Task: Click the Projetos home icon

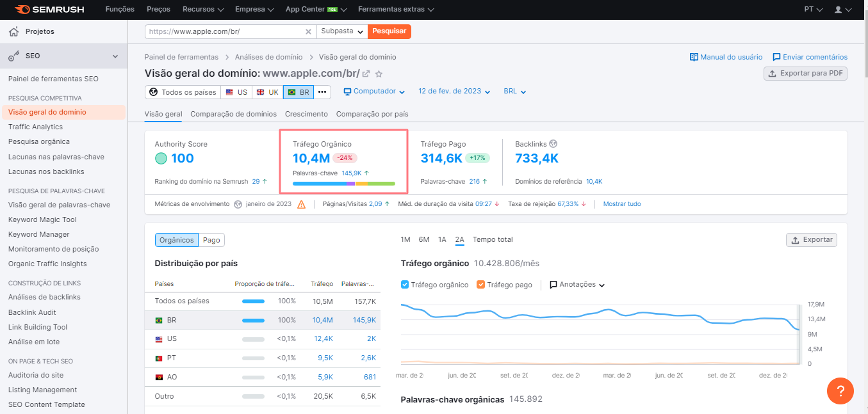Action: coord(14,31)
